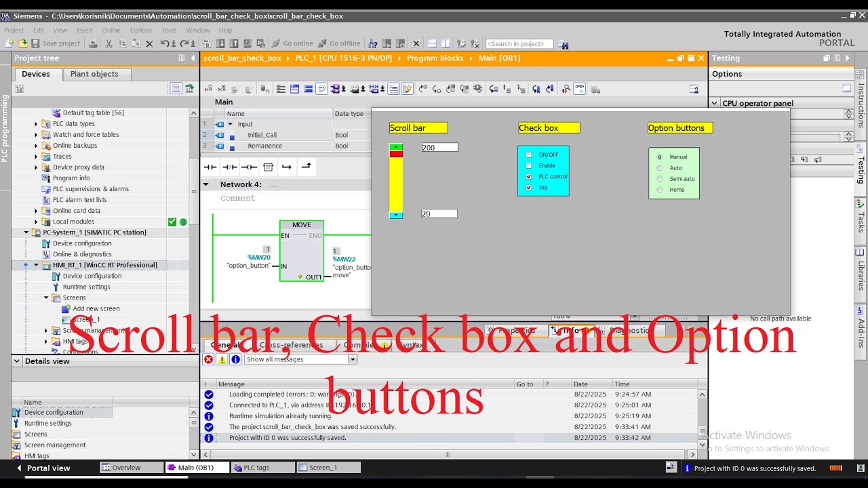Select the Auto option button
Image resolution: width=868 pixels, height=488 pixels.
pos(660,167)
